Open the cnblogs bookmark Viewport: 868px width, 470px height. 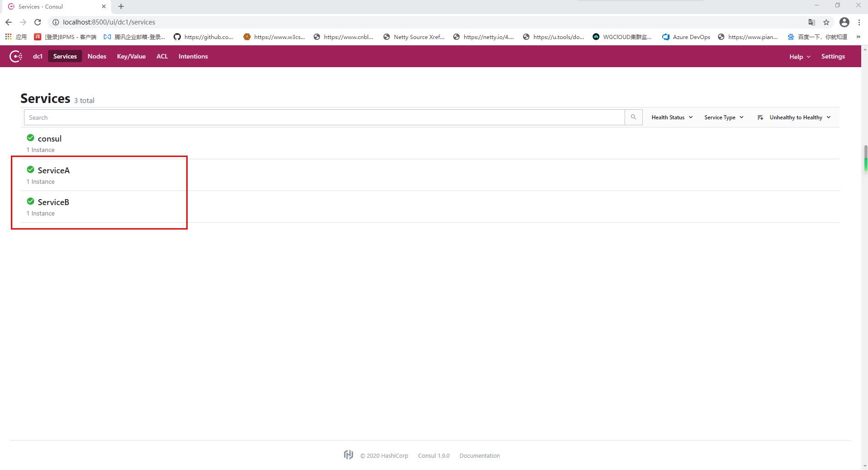point(344,37)
